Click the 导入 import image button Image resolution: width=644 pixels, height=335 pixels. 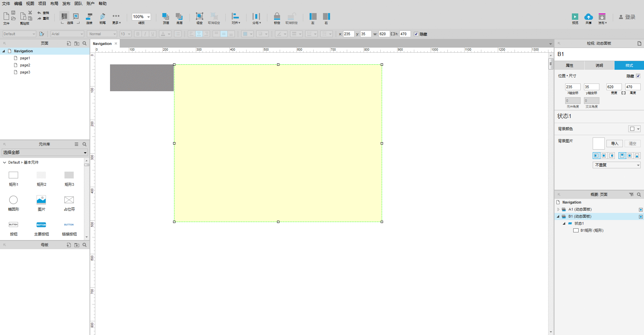coord(614,144)
